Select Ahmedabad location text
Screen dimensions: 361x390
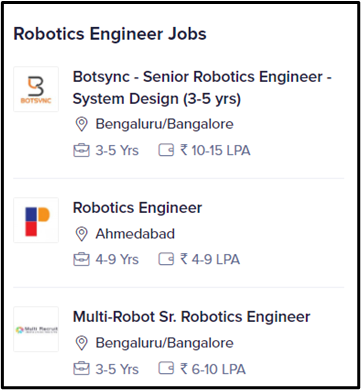click(135, 234)
